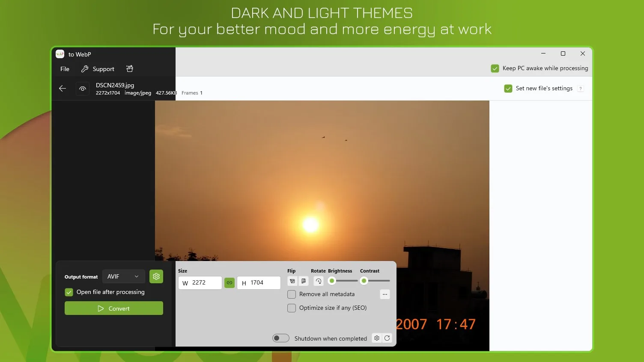Maximize the to WebP window
This screenshot has height=362, width=644.
point(563,53)
